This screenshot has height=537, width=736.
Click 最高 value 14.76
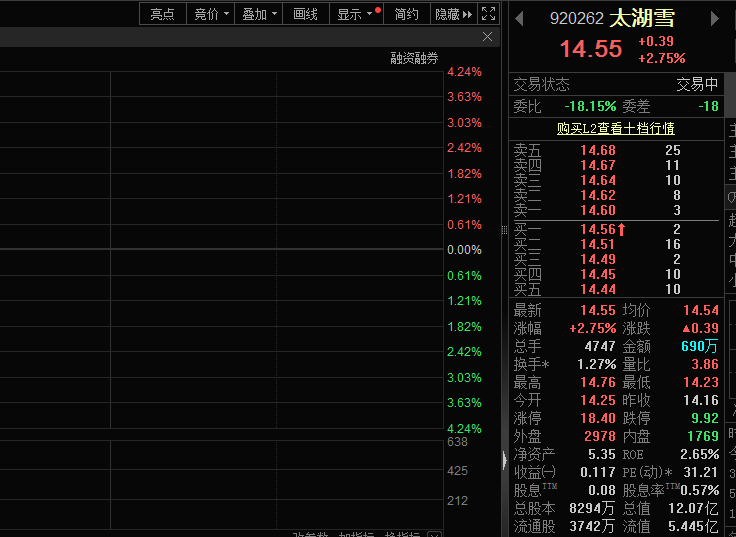pos(598,383)
